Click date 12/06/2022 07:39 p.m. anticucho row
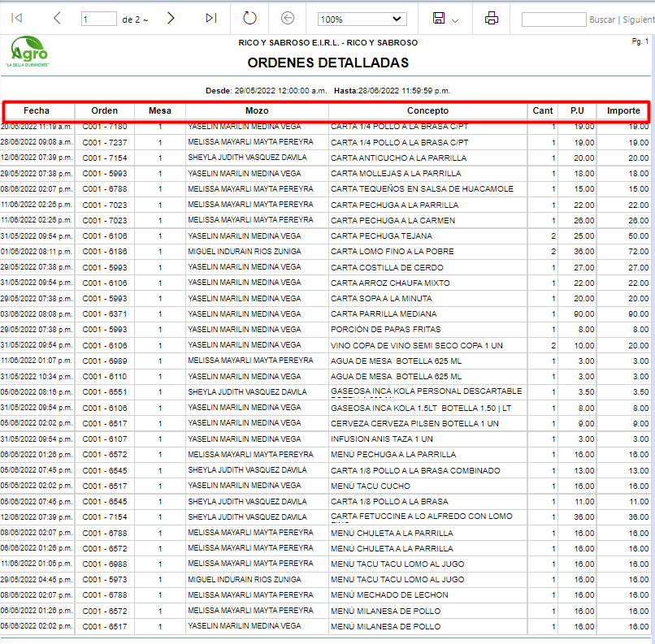 coord(37,158)
